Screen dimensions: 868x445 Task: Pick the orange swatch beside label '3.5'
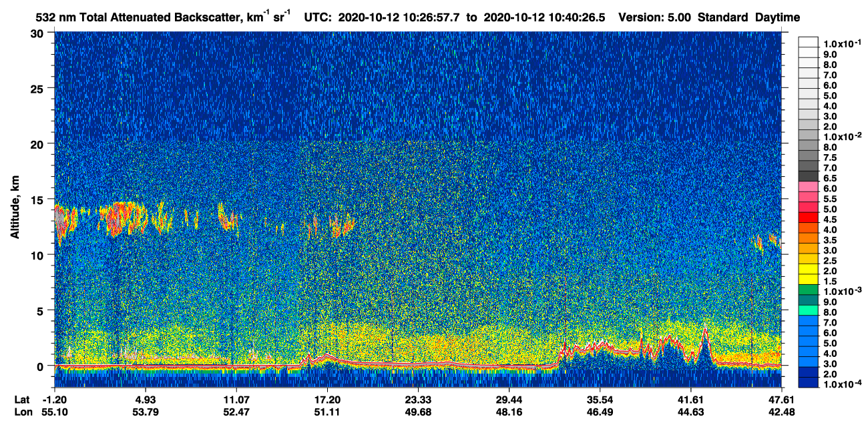click(x=808, y=239)
